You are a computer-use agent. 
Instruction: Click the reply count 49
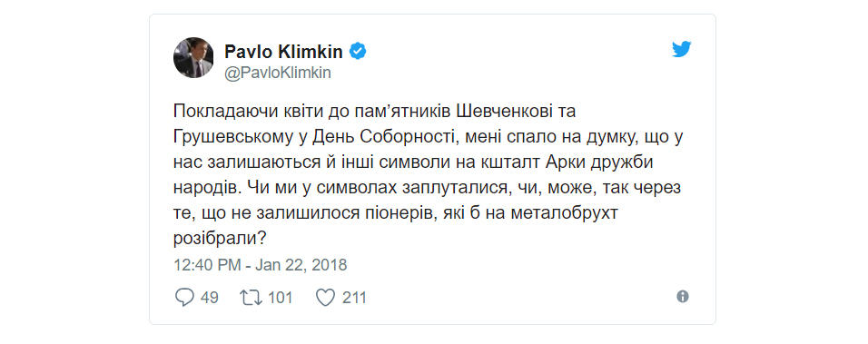pyautogui.click(x=209, y=298)
